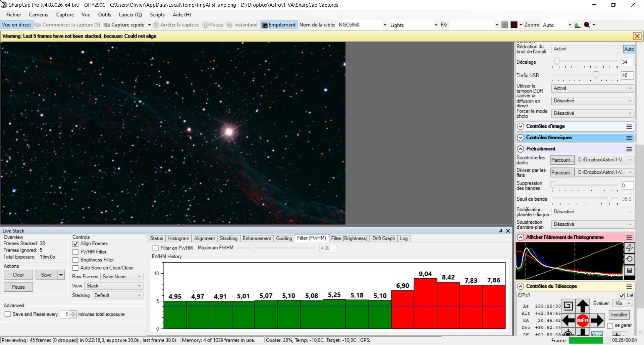Click the Trafic USB slider

pyautogui.click(x=585, y=75)
